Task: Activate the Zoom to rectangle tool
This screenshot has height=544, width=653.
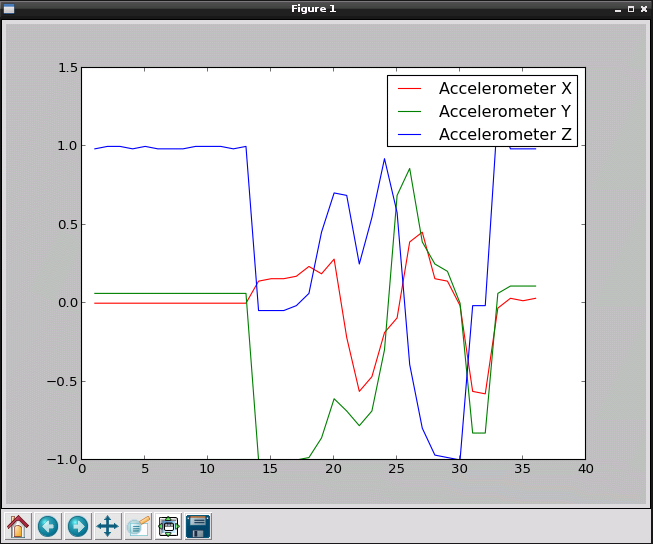Action: 138,526
